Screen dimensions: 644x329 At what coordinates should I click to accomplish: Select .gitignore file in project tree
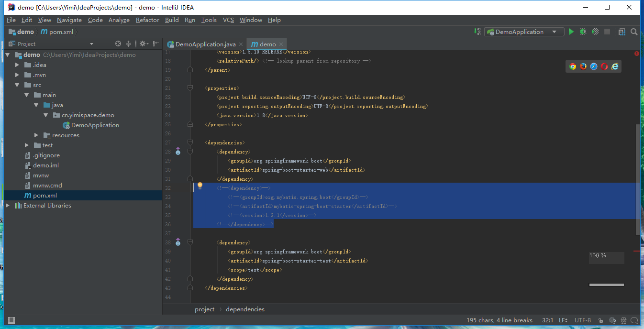[x=42, y=155]
